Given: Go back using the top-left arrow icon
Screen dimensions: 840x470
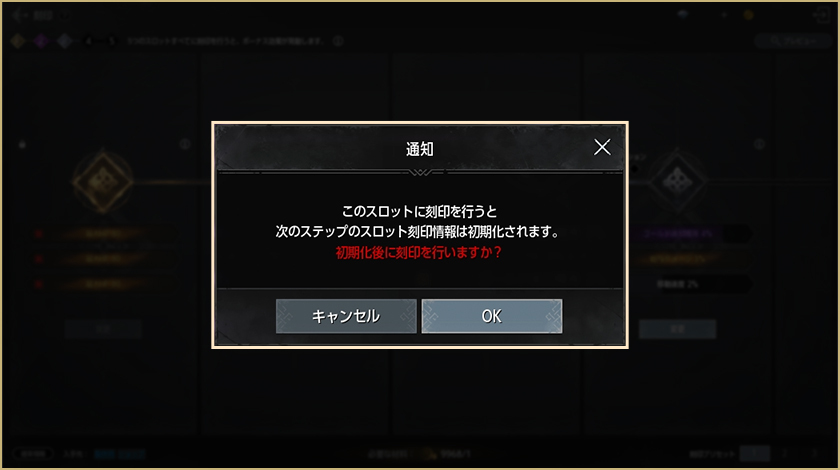Looking at the screenshot, I should click(x=17, y=15).
